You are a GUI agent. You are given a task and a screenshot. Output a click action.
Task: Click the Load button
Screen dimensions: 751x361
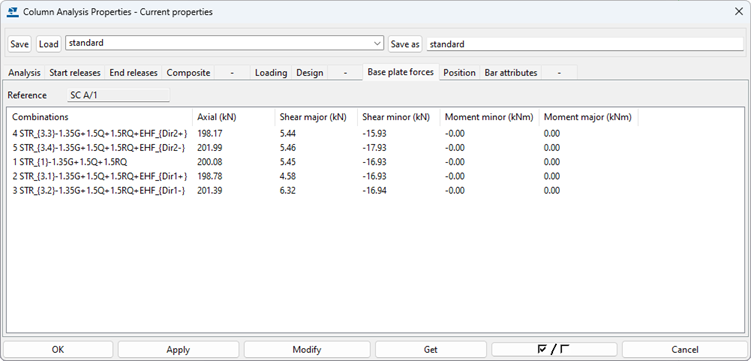pyautogui.click(x=48, y=44)
